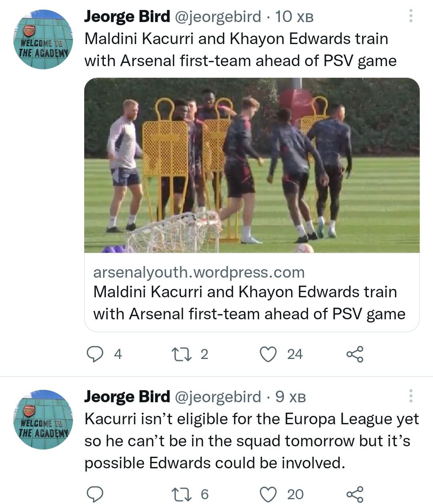Share the first tweet about PSV game
The width and height of the screenshot is (433, 504).
355,354
